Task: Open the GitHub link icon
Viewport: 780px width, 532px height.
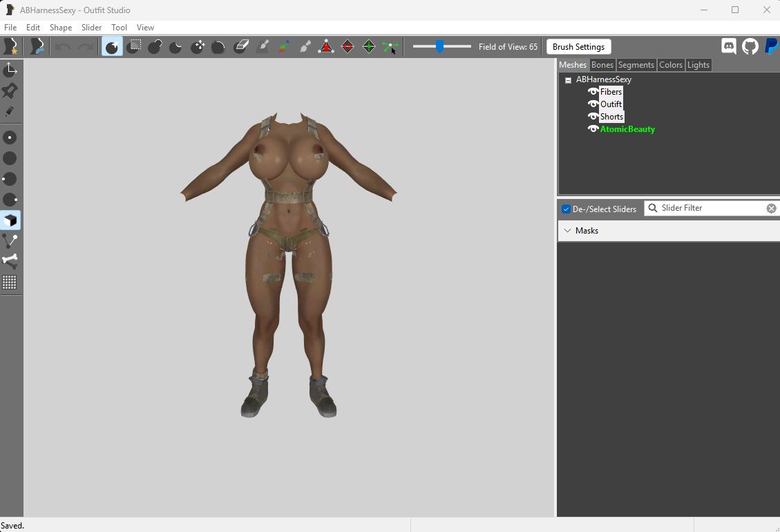Action: [x=750, y=46]
